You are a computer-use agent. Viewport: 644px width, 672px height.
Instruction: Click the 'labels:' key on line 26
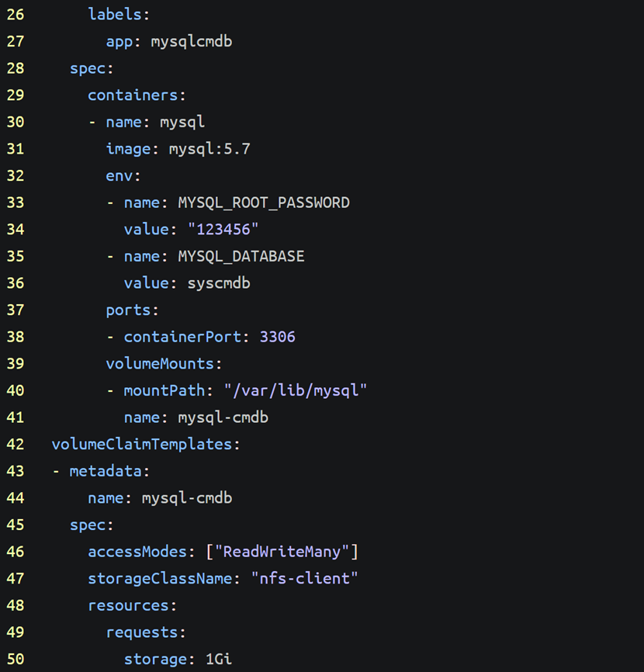point(119,15)
